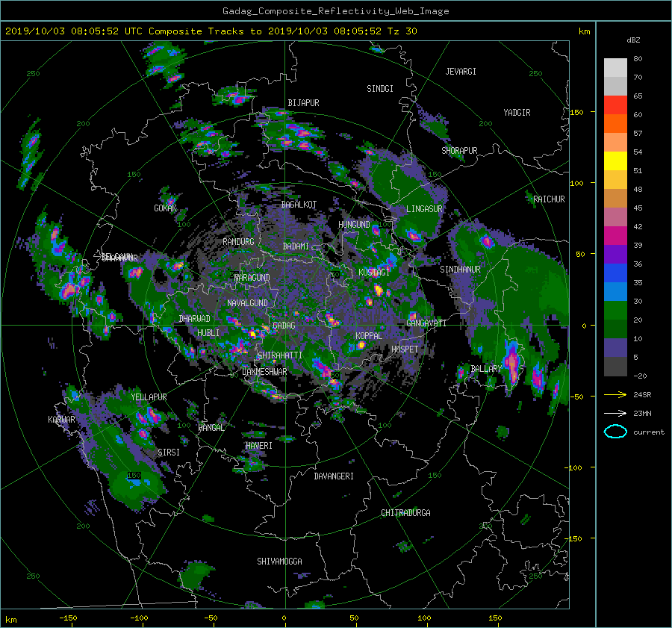Click the KUSTAGI city label
The width and height of the screenshot is (672, 628).
pyautogui.click(x=374, y=273)
